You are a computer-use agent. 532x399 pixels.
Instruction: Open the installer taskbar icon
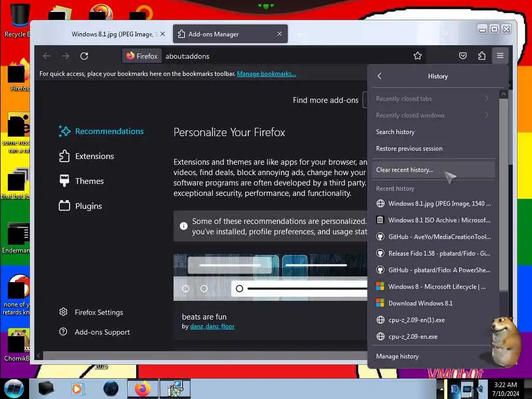(x=175, y=389)
